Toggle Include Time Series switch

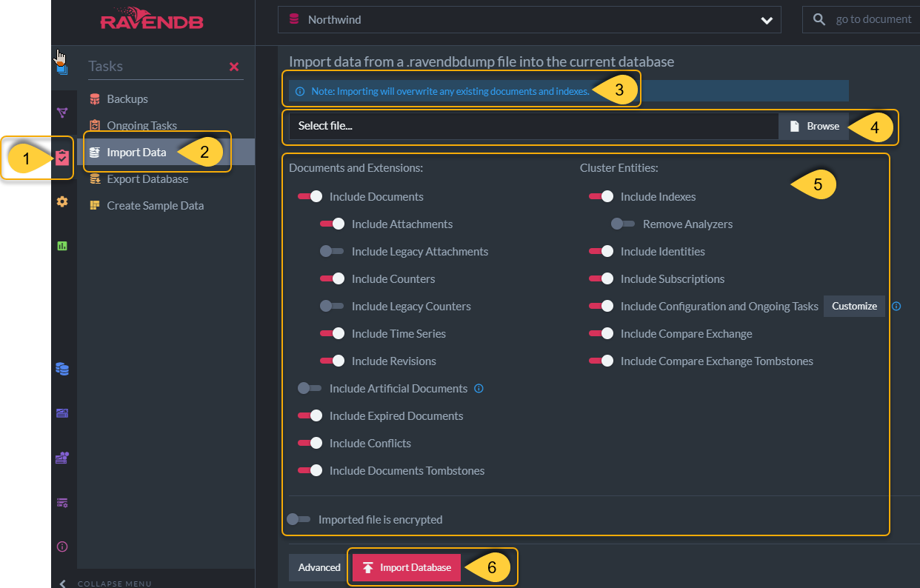click(x=332, y=333)
